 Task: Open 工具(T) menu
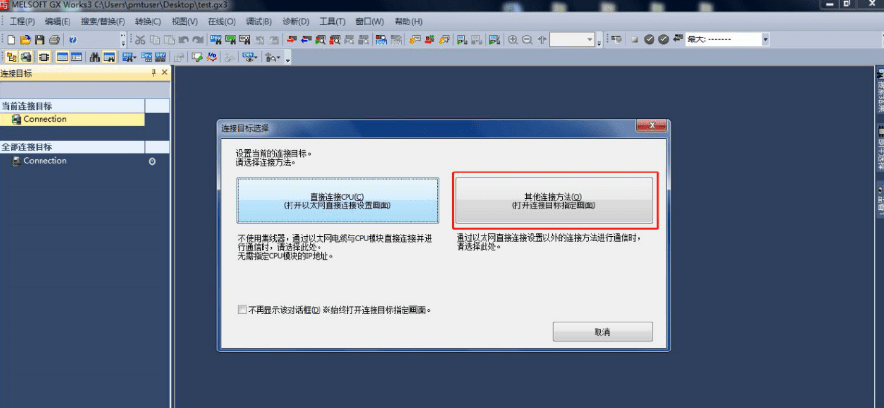tap(333, 21)
